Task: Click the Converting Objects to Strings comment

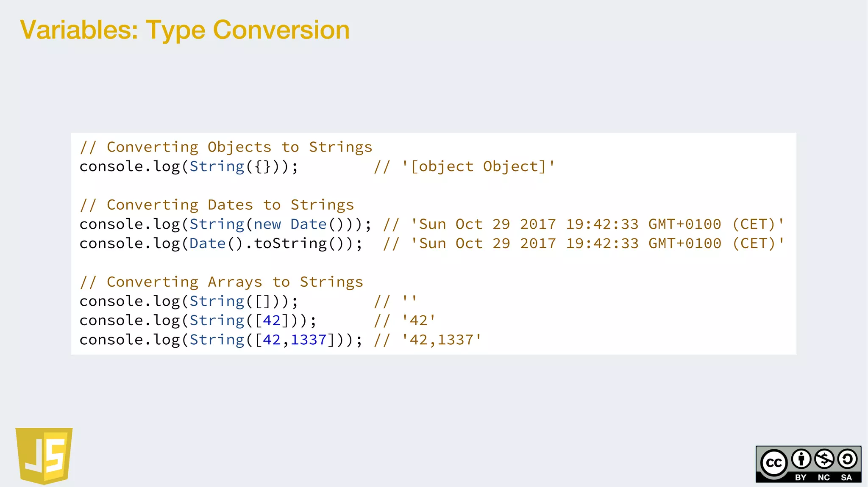Action: [x=226, y=147]
